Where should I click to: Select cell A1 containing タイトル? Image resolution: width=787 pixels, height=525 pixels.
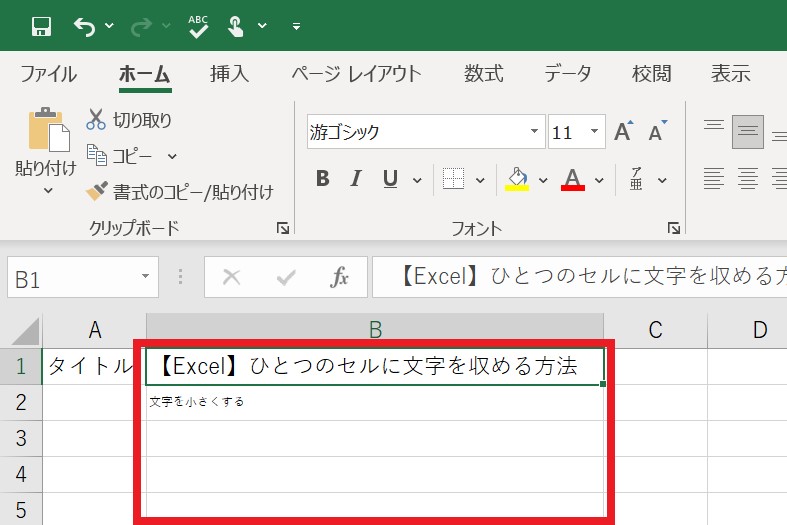pyautogui.click(x=94, y=366)
